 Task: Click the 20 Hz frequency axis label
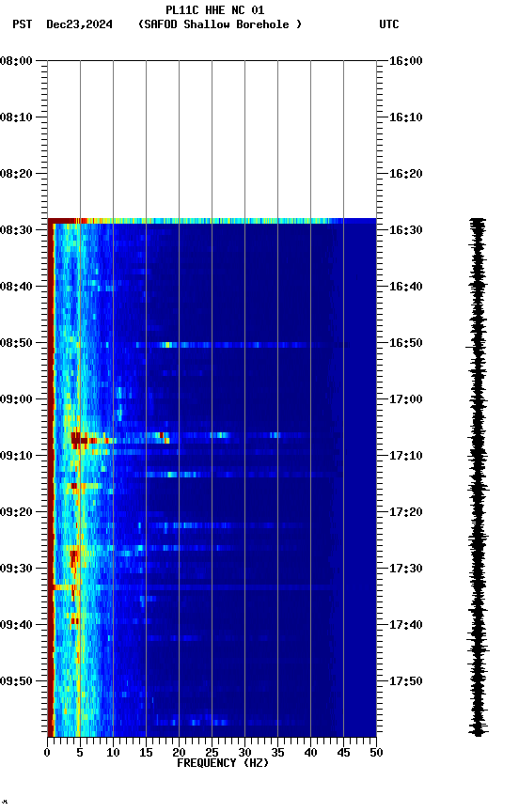click(x=179, y=753)
